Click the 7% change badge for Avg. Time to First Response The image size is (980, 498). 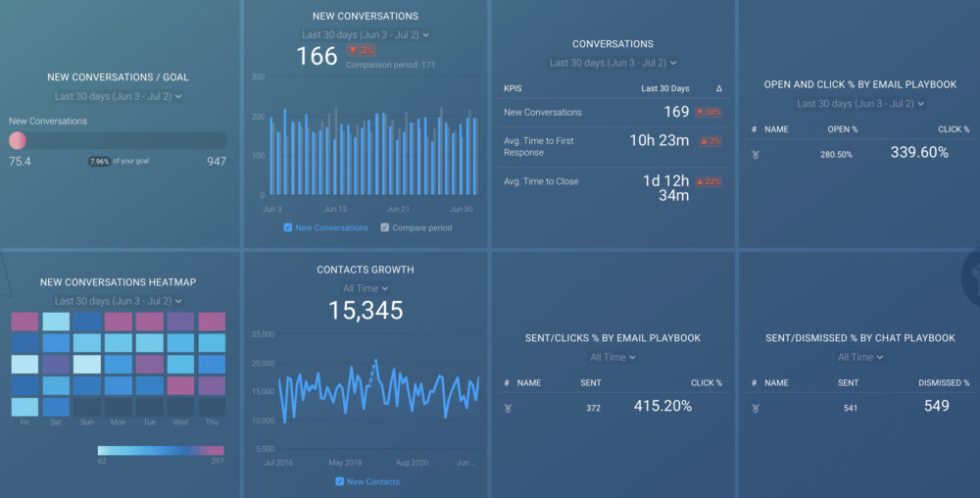coord(710,141)
